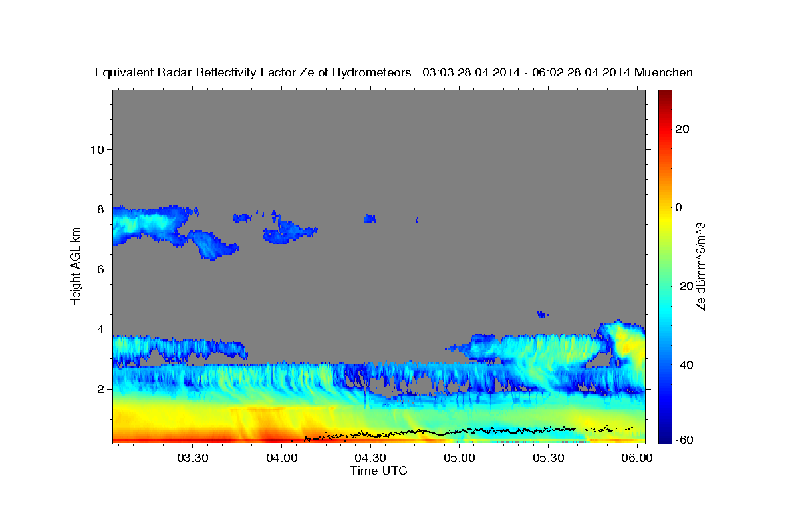Click the height tick label 4
The image size is (798, 532).
tap(101, 329)
